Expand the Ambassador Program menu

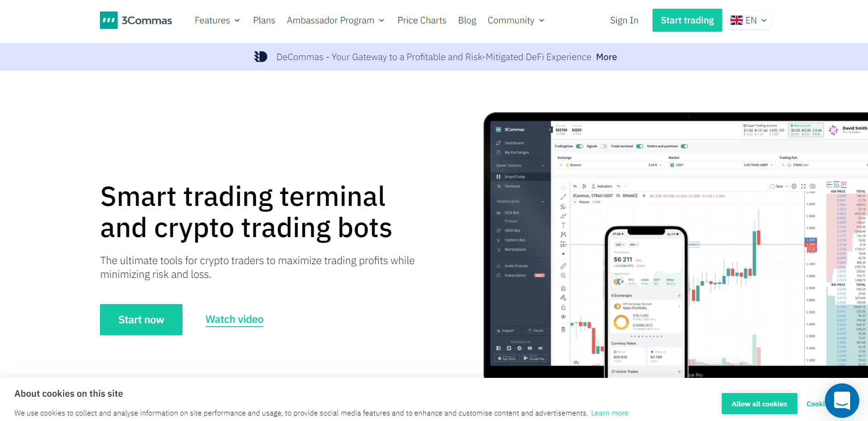click(336, 20)
